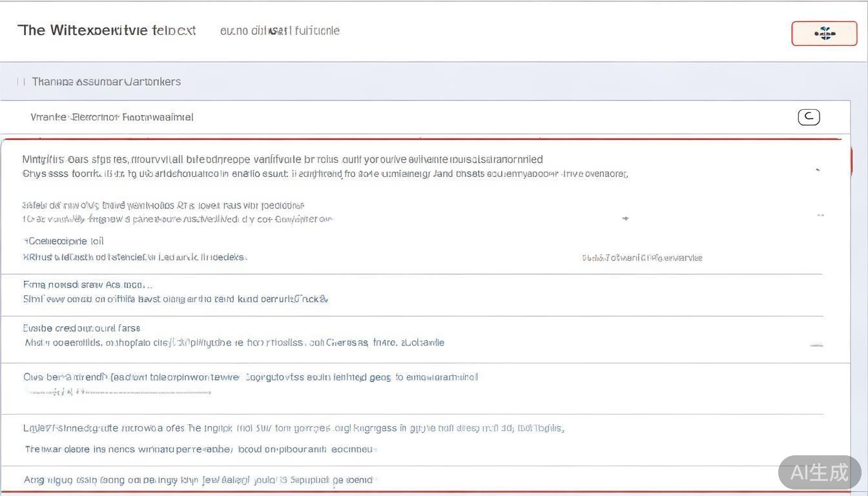868x496 pixels.
Task: Select the list entry starting with 'Evsibe'
Action: point(81,328)
